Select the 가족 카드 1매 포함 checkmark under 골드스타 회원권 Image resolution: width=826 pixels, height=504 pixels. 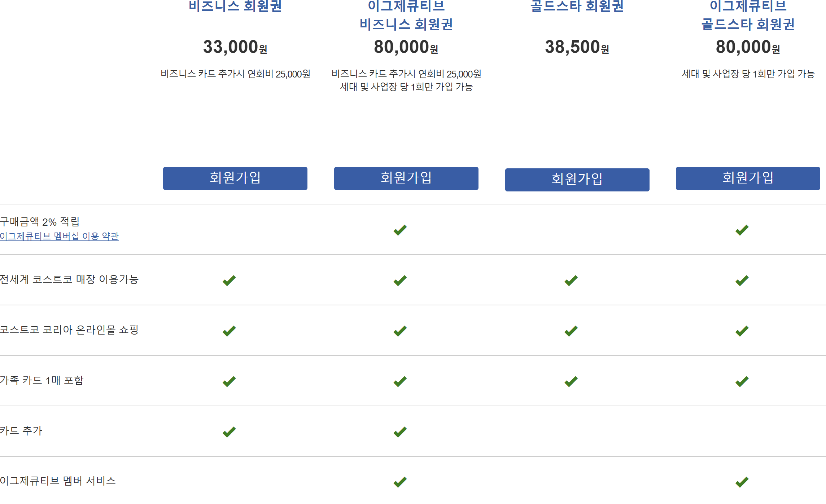point(571,381)
